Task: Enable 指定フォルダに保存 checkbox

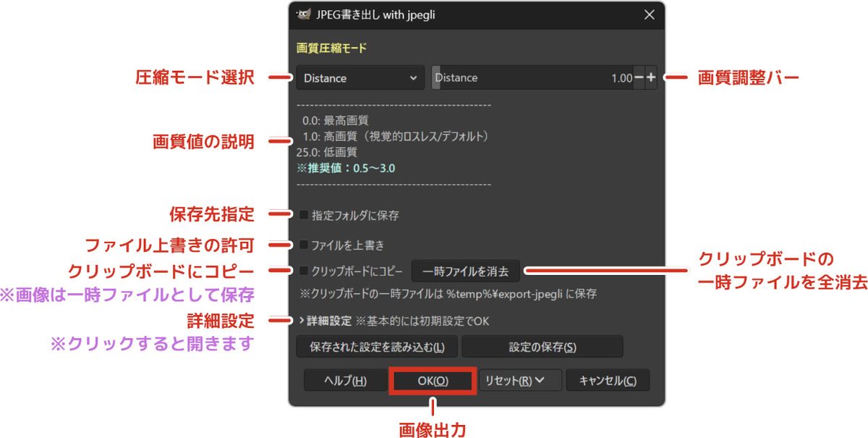Action: [x=305, y=215]
